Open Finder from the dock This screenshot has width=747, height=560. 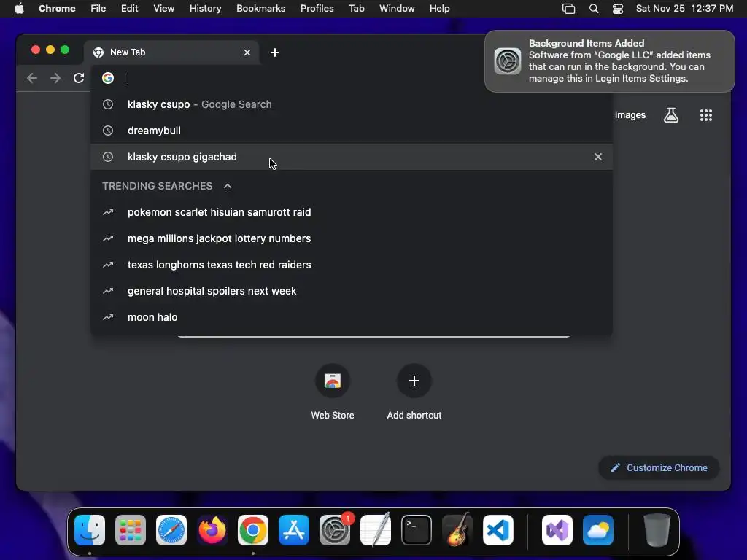coord(90,530)
